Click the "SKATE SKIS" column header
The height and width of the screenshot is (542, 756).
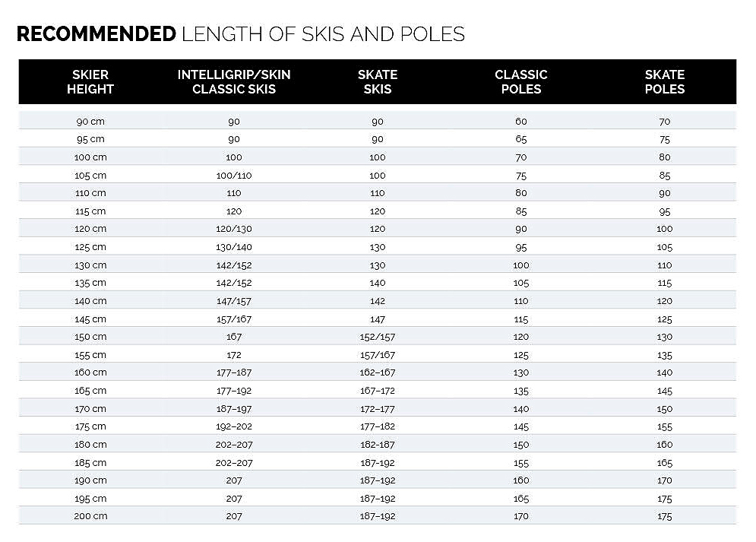[x=378, y=81]
